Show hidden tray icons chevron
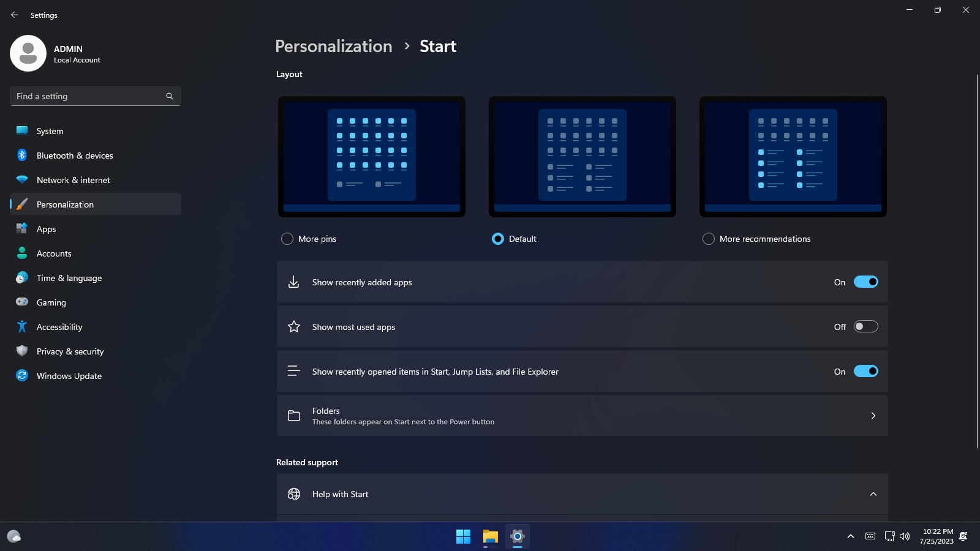 [x=851, y=536]
